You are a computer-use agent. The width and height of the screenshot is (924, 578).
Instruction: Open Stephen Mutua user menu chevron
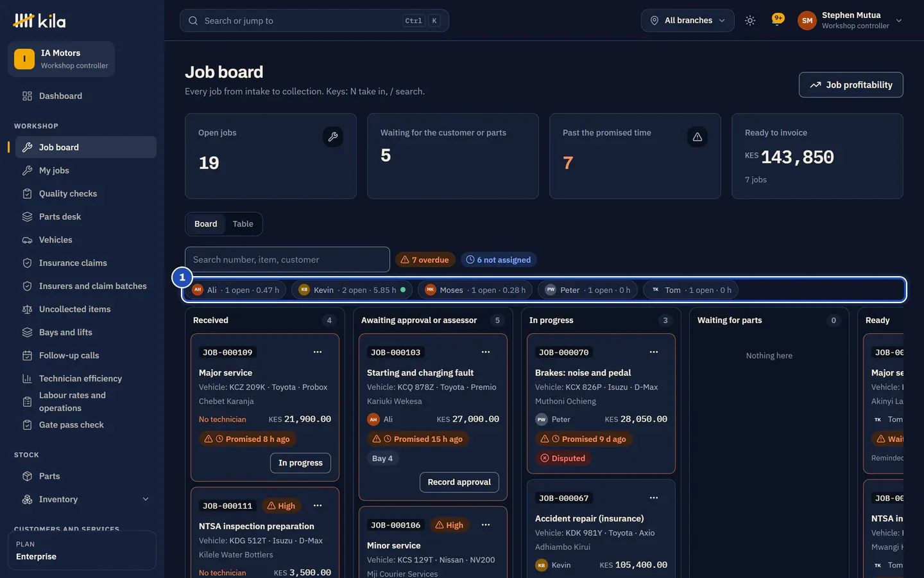coord(899,21)
